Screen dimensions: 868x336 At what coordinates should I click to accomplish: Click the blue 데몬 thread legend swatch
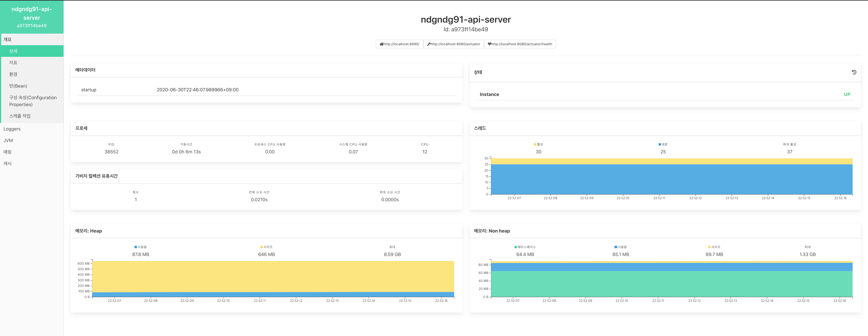click(659, 144)
